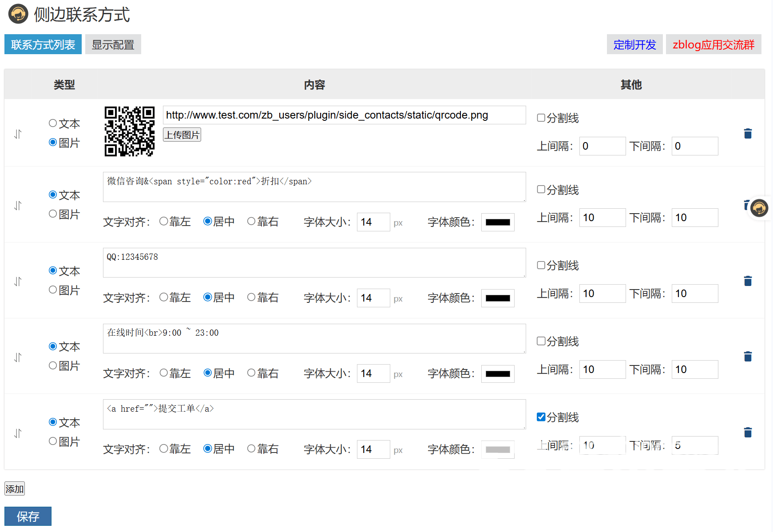Click the 在线时间 content textarea
This screenshot has height=532, width=773.
[314, 339]
